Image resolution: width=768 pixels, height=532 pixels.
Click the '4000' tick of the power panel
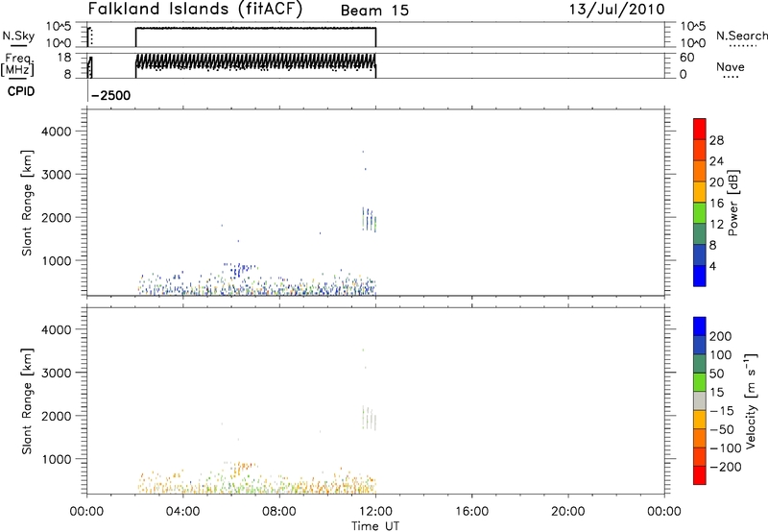57,132
